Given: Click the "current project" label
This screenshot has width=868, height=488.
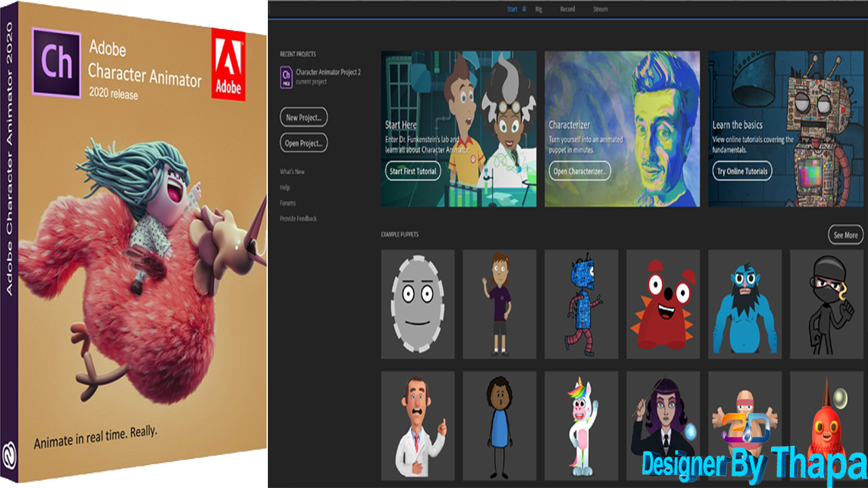Looking at the screenshot, I should [311, 81].
